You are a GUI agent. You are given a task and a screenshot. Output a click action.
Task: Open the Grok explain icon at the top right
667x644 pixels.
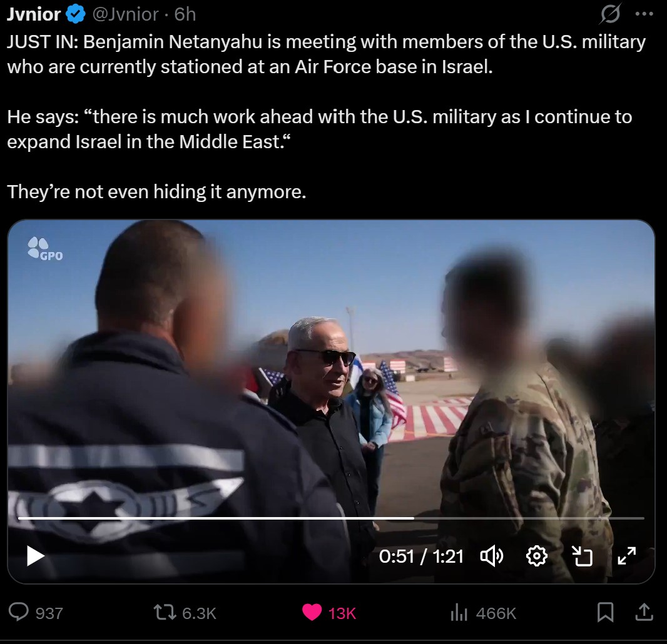[610, 14]
